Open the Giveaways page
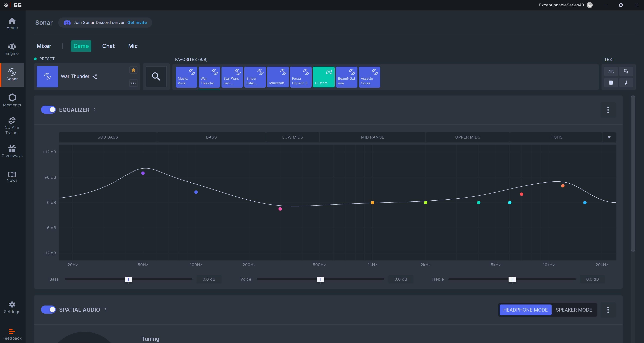The image size is (644, 343). click(x=12, y=151)
